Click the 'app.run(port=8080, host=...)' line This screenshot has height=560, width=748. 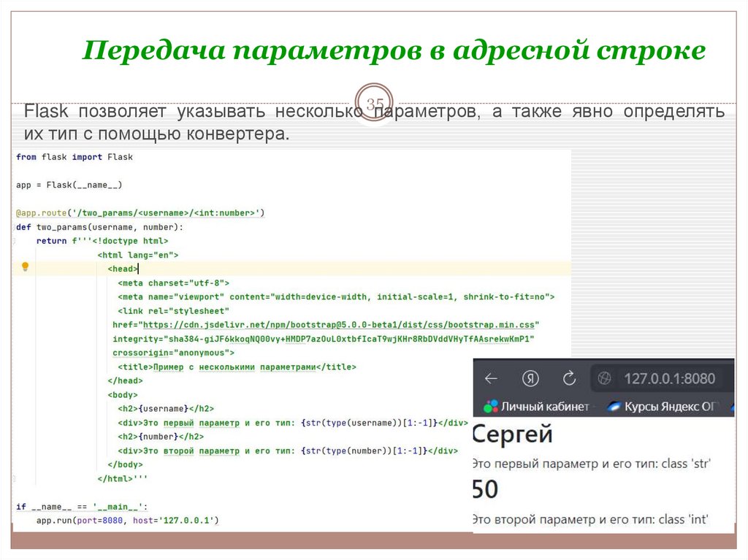127,521
